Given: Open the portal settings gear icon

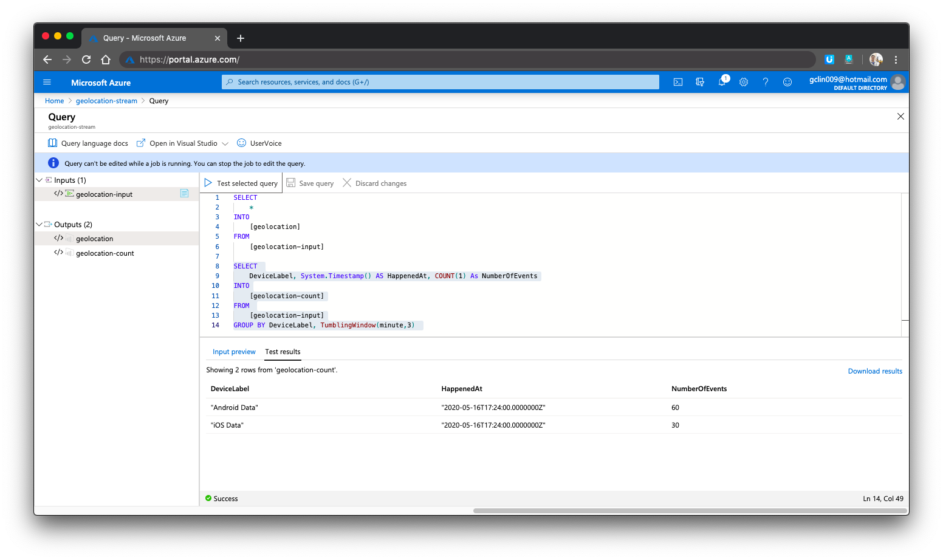Looking at the screenshot, I should [x=744, y=81].
